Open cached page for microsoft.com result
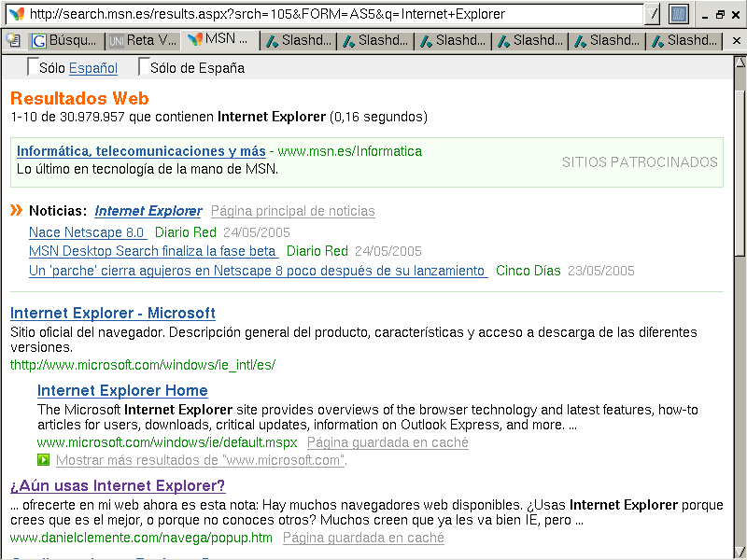 (x=388, y=442)
